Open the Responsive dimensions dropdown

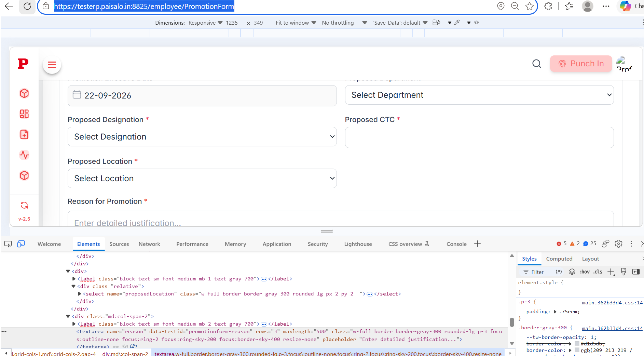click(x=205, y=23)
